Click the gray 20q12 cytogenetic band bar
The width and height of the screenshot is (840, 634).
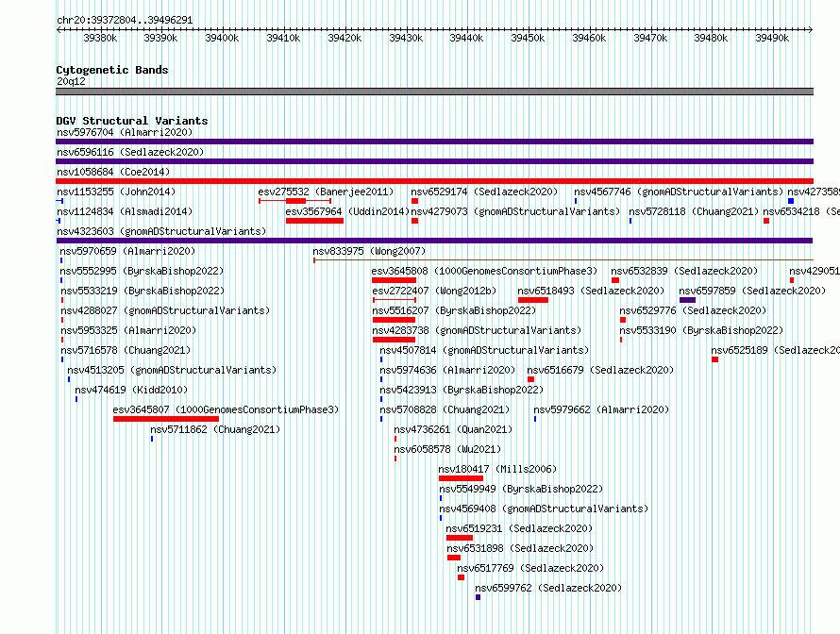pos(434,92)
